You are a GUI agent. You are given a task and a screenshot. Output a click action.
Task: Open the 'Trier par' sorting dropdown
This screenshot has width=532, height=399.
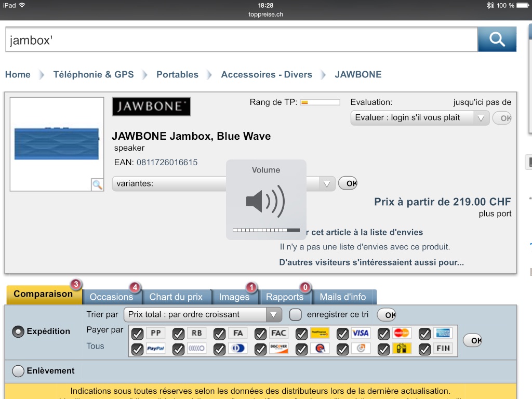tap(203, 314)
